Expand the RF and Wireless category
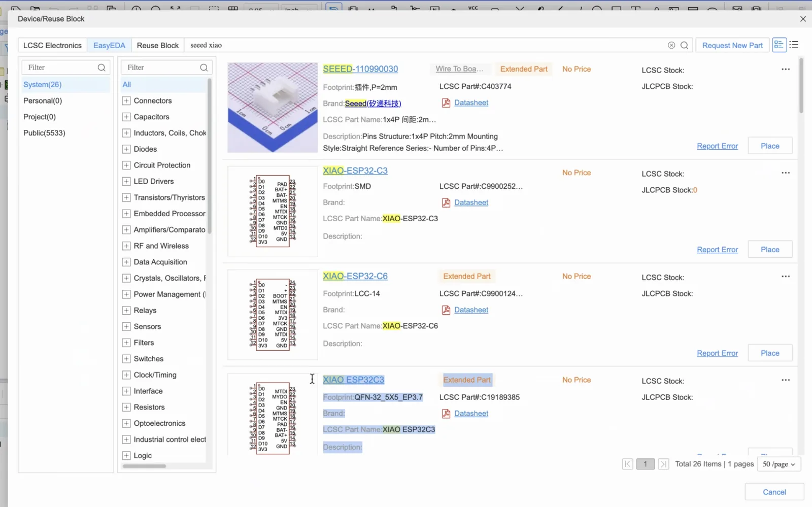Image resolution: width=812 pixels, height=507 pixels. (x=126, y=246)
